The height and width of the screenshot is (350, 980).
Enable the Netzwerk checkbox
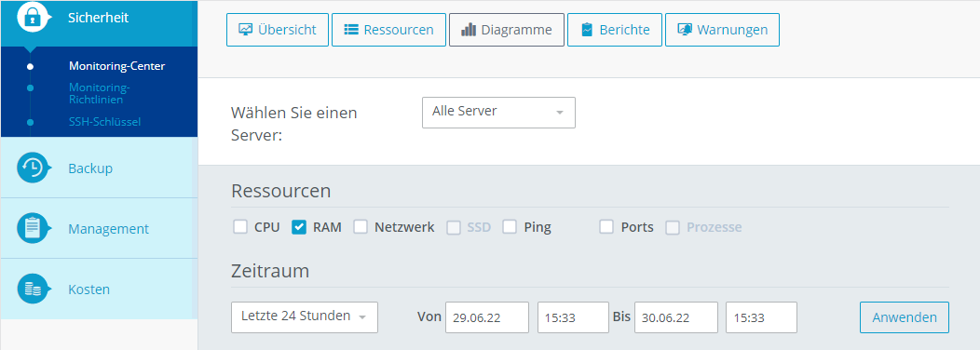click(x=360, y=227)
